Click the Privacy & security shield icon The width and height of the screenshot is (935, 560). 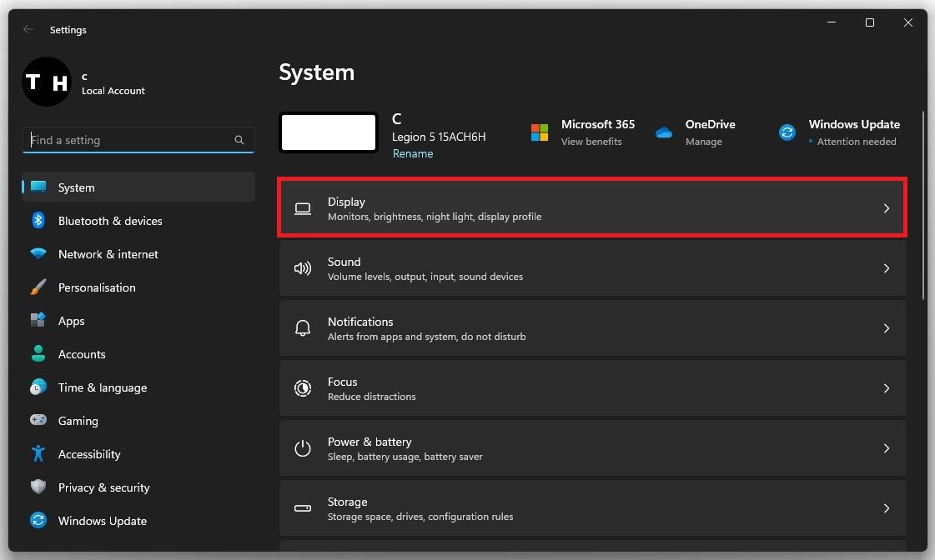pyautogui.click(x=38, y=487)
